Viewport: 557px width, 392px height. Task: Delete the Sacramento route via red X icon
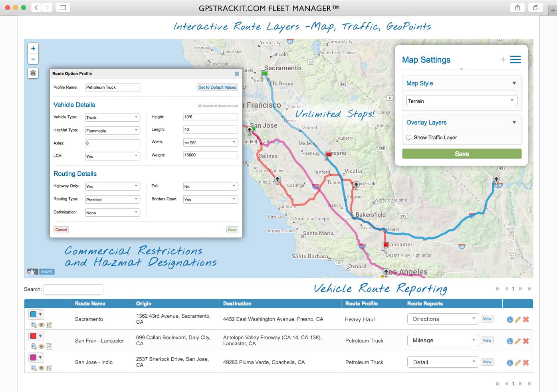coord(525,319)
